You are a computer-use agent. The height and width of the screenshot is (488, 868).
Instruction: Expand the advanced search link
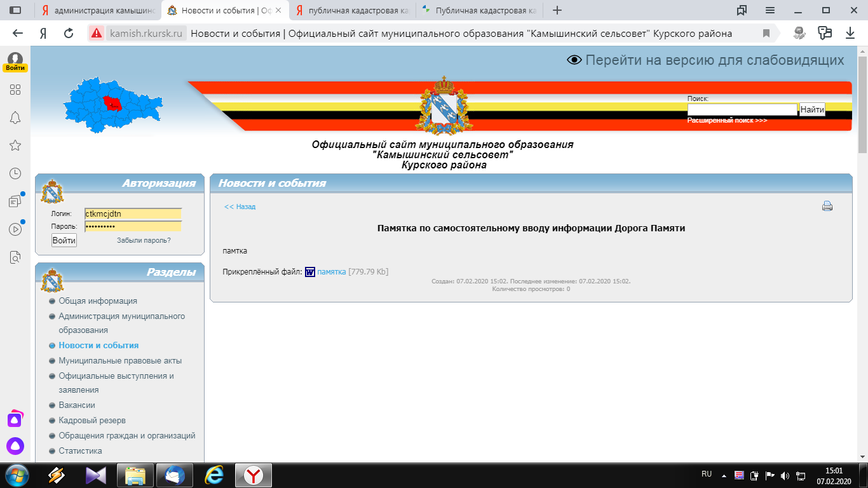pyautogui.click(x=727, y=120)
